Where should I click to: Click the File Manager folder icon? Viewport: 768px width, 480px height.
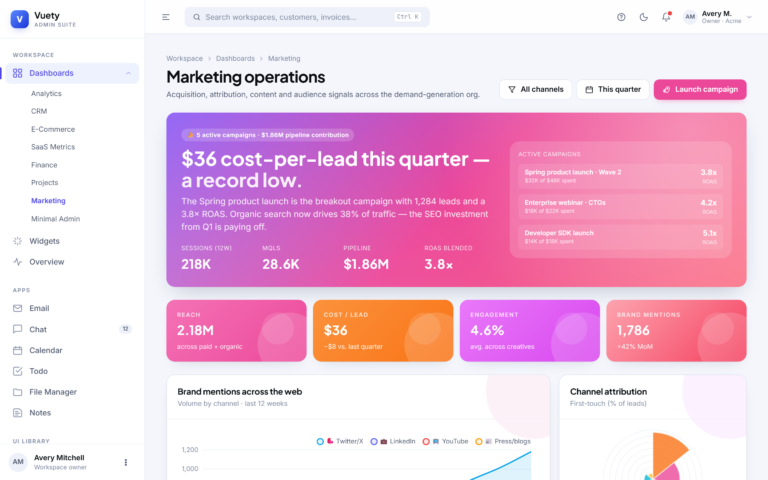[x=18, y=392]
